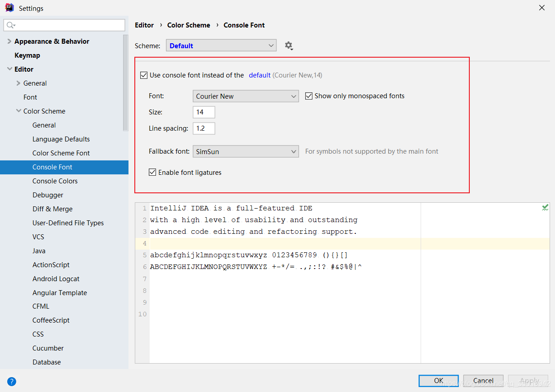Open the Fallback font SimSun dropdown

246,151
